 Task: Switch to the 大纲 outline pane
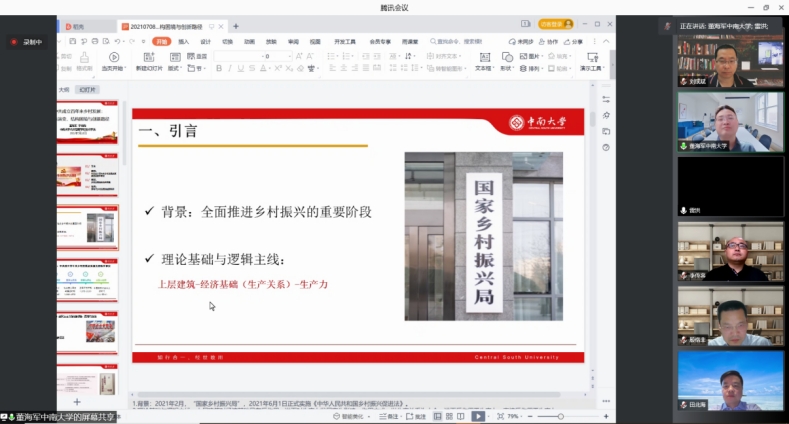[x=65, y=89]
